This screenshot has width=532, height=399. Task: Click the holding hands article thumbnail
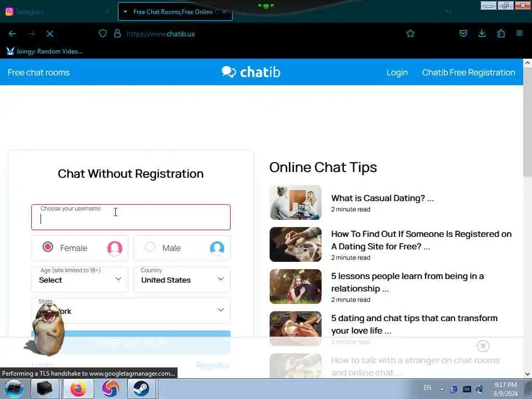[296, 244]
